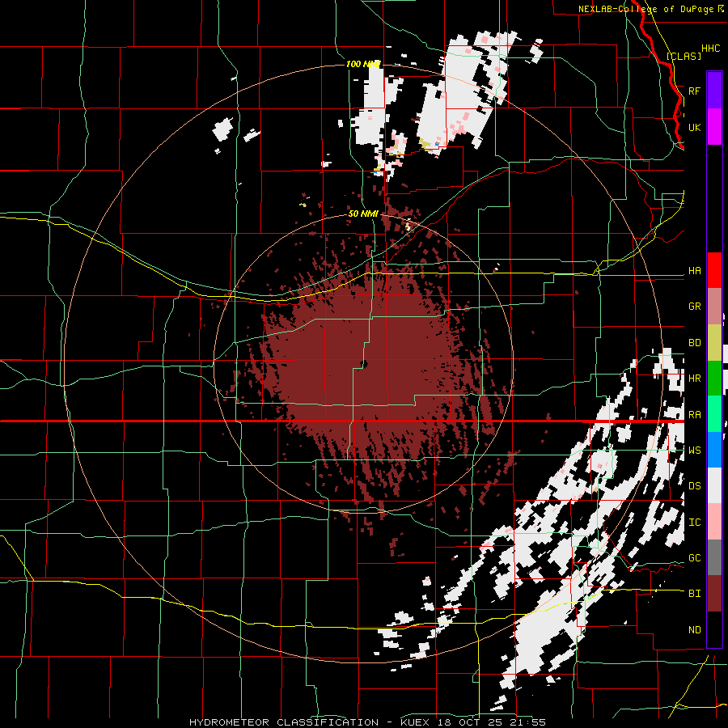The width and height of the screenshot is (728, 728).
Task: Click the purple RF legend color swatch
Action: pos(714,91)
